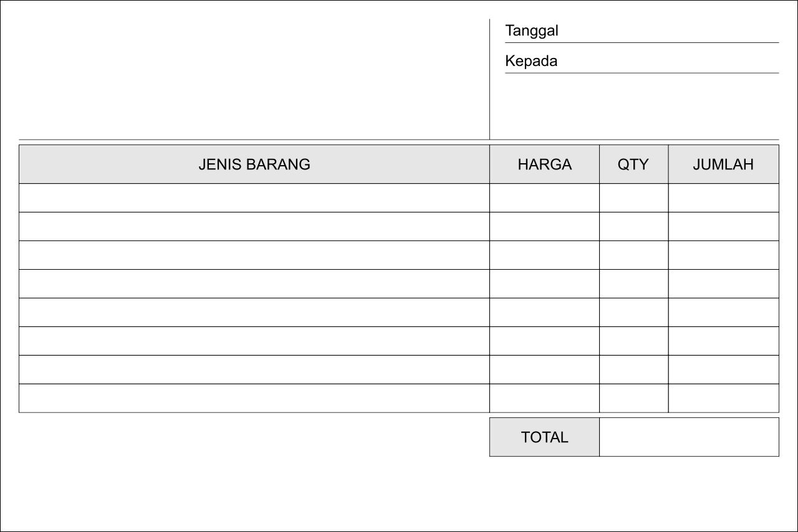Select the JENIS BARANG column header
The image size is (798, 532).
coord(254,164)
